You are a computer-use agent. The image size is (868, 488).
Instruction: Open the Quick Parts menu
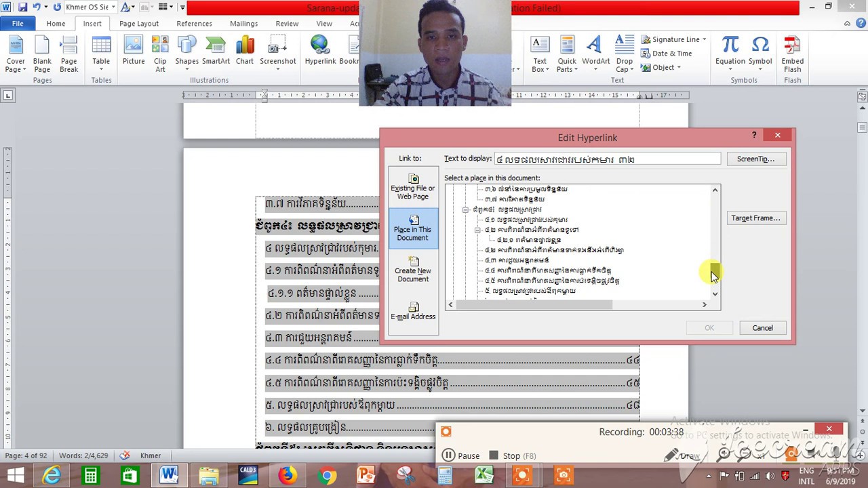tap(567, 55)
